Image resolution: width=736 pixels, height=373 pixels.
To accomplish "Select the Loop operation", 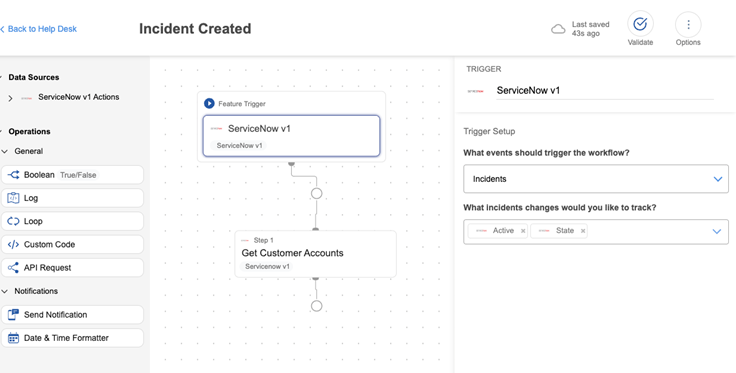I will pos(72,221).
